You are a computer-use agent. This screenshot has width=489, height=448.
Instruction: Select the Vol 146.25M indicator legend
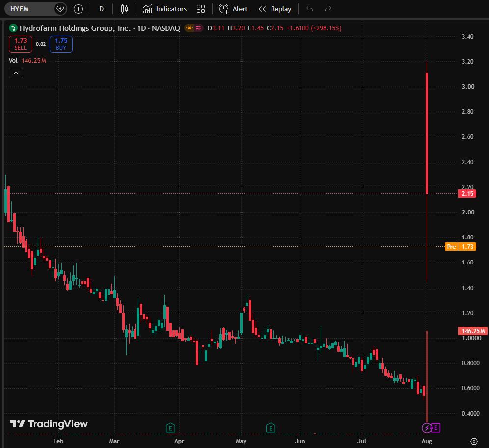[27, 61]
